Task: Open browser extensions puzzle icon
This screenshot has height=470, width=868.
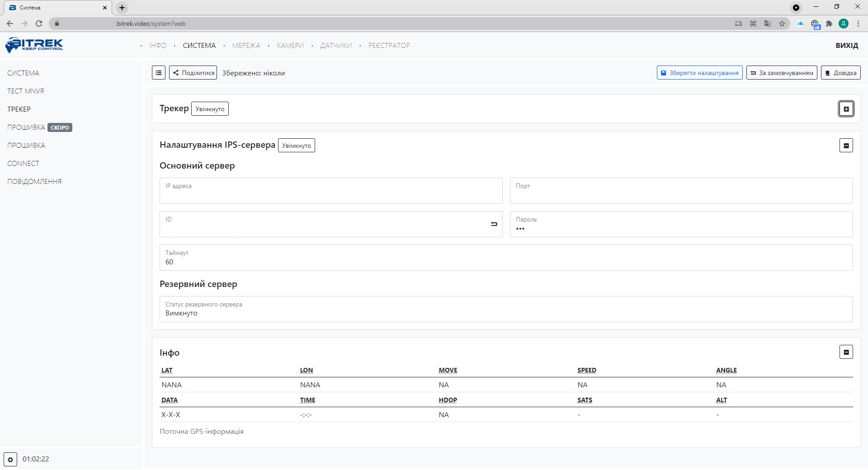Action: (x=829, y=23)
